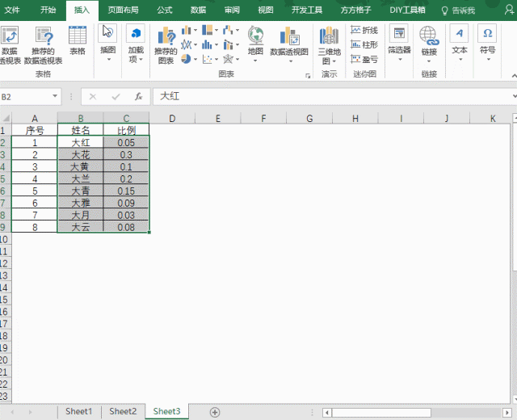Viewport: 517px width, 420px height.
Task: Open the File (文件) tab
Action: (x=12, y=10)
